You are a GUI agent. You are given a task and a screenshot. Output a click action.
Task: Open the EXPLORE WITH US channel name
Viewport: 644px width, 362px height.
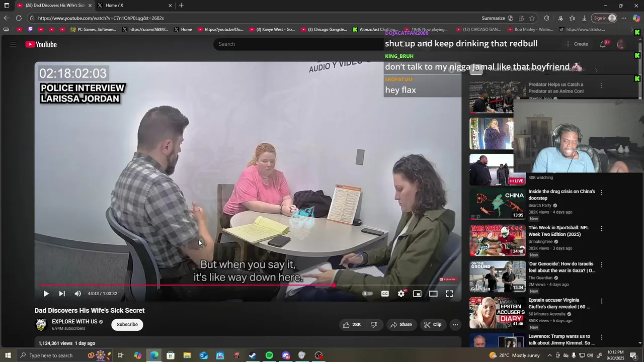point(74,322)
